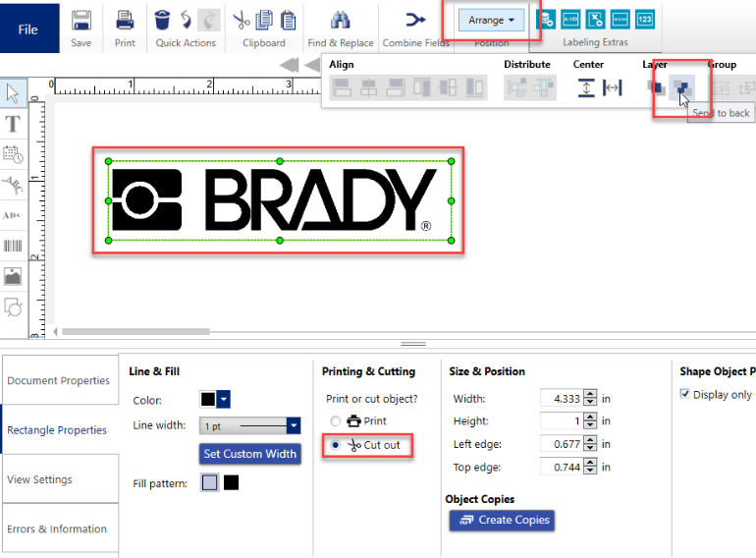Click the Combine Fields icon
This screenshot has height=558, width=756.
click(x=415, y=20)
